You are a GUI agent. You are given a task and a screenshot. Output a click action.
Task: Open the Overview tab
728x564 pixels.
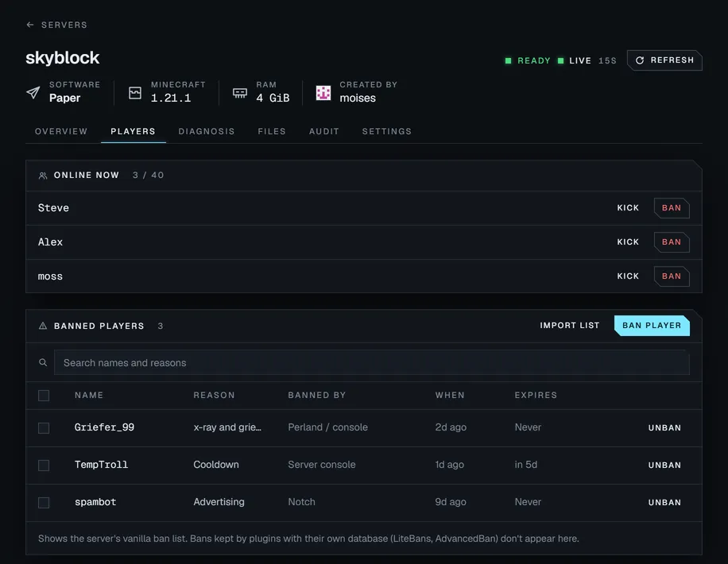pos(61,131)
